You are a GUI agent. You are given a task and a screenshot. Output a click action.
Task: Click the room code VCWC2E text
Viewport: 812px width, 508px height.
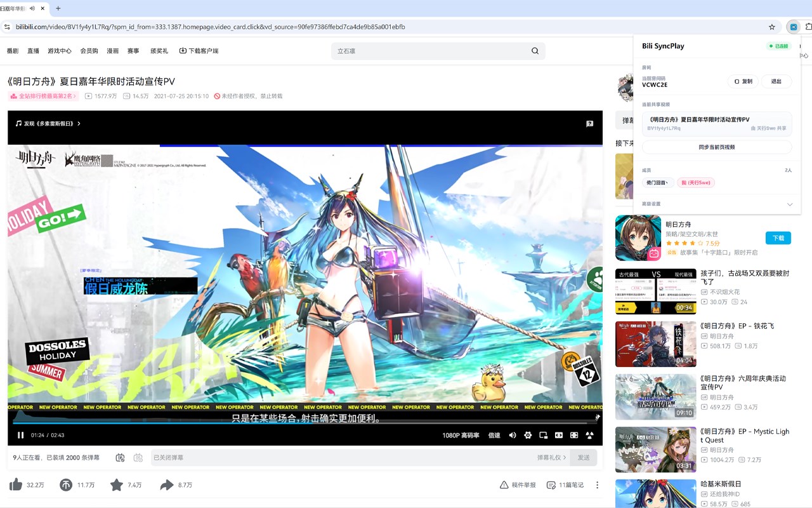pos(655,84)
